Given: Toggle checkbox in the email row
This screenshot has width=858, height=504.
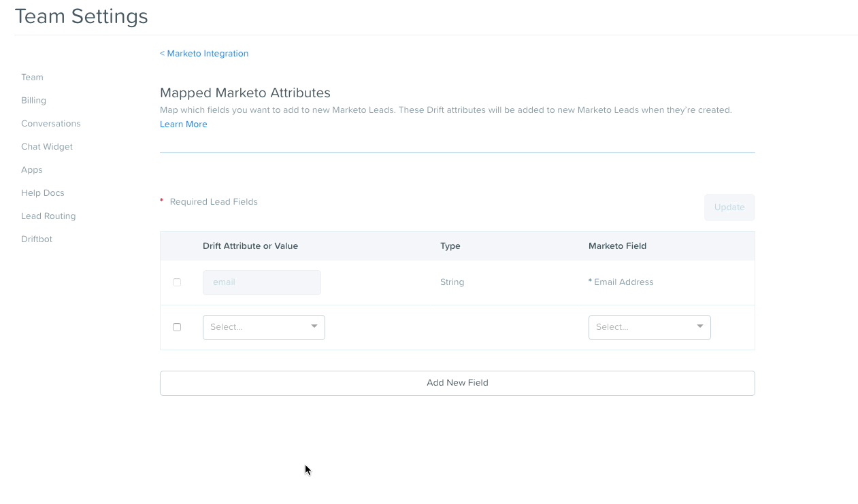Looking at the screenshot, I should [177, 282].
